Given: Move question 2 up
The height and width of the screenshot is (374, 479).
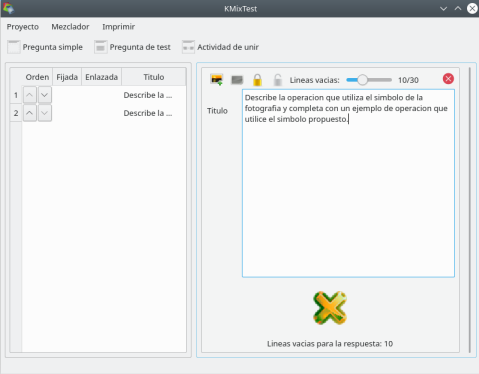Looking at the screenshot, I should (30, 113).
